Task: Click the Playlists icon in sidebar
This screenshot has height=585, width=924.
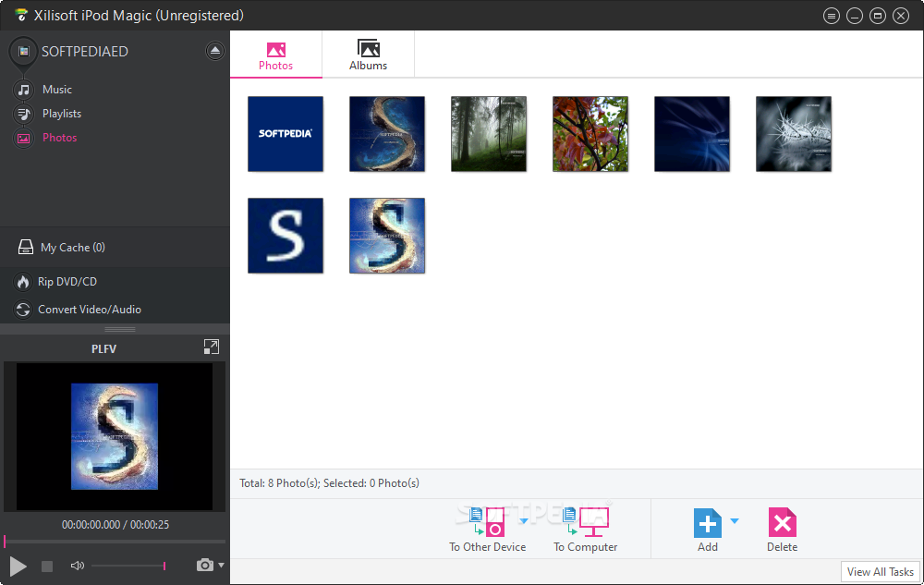Action: click(24, 114)
